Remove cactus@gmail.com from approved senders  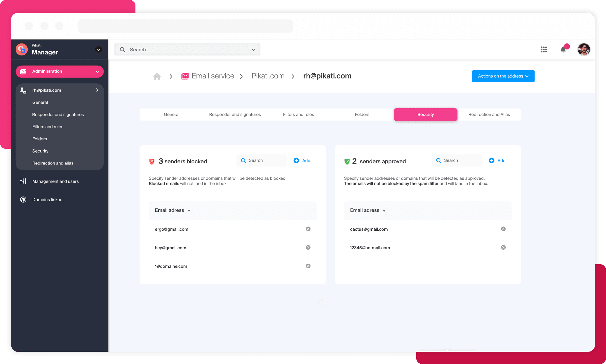[504, 229]
